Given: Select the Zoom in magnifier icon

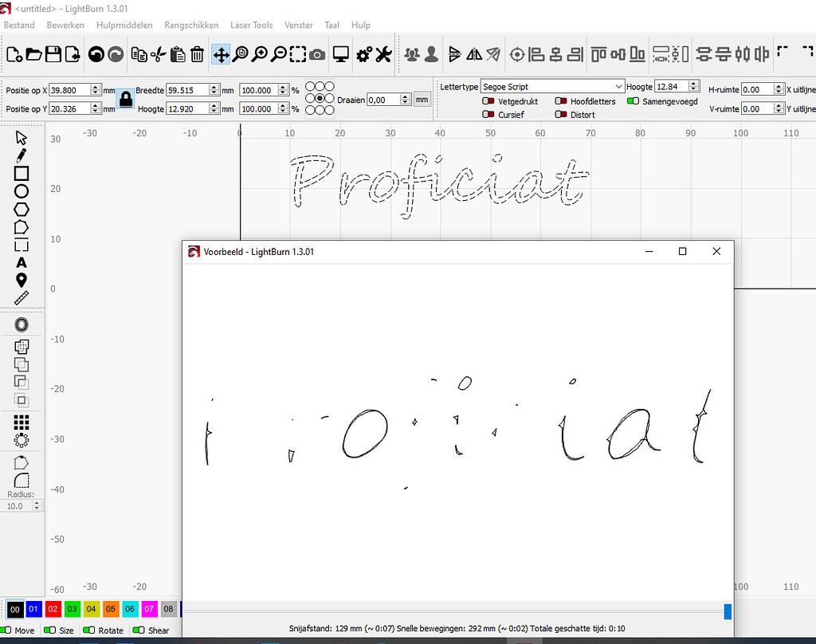Looking at the screenshot, I should 259,54.
